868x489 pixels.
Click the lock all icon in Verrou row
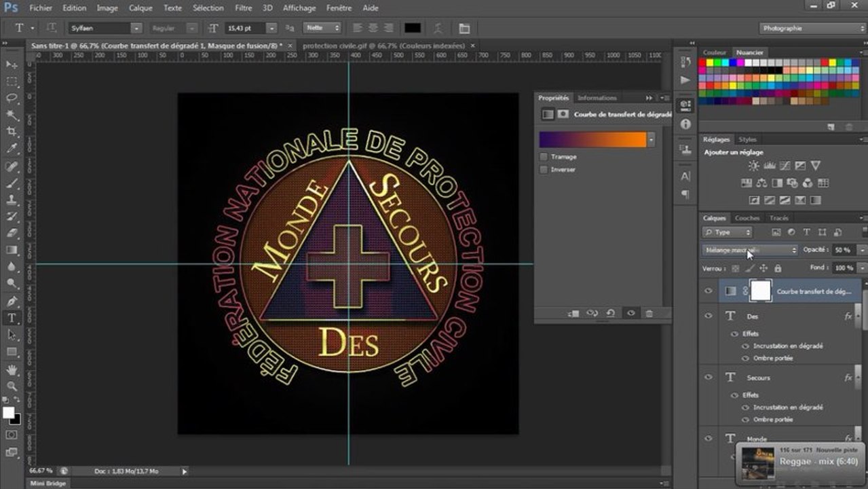click(x=778, y=268)
